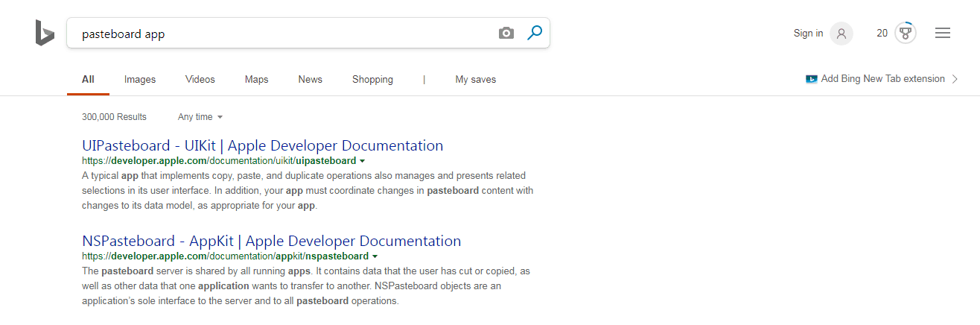This screenshot has height=325, width=980.
Task: Click Add Bing New Tab extension link
Action: point(882,79)
